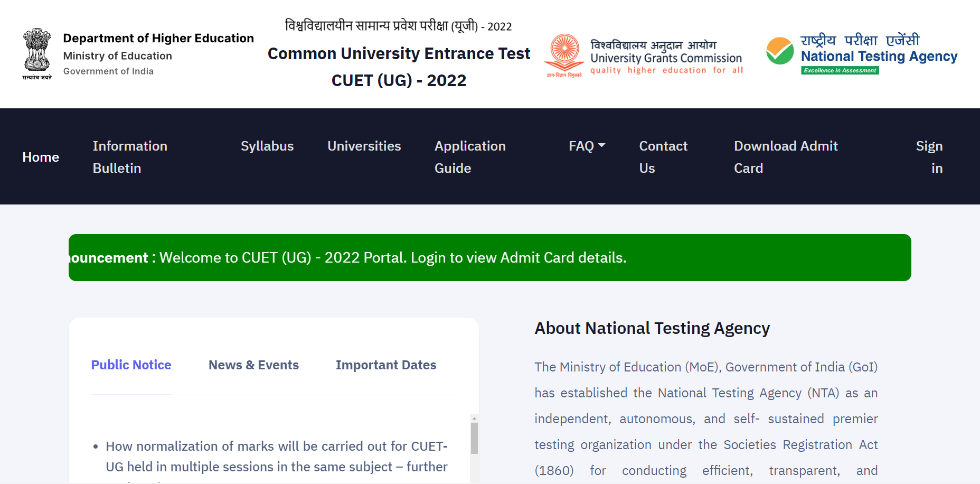Viewport: 980px width, 484px height.
Task: Switch to the Public Notice tab
Action: 131,365
